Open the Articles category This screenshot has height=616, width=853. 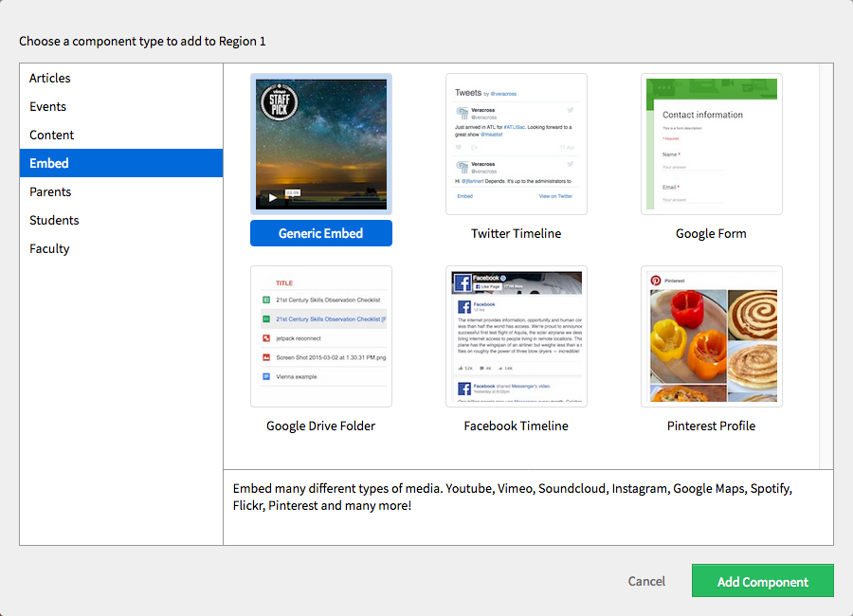[x=50, y=78]
